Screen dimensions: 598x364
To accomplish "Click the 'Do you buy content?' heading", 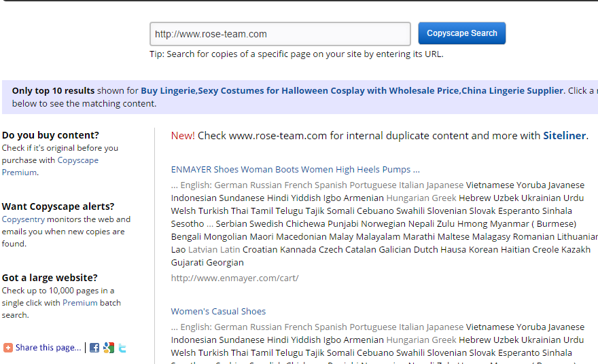I will point(50,135).
